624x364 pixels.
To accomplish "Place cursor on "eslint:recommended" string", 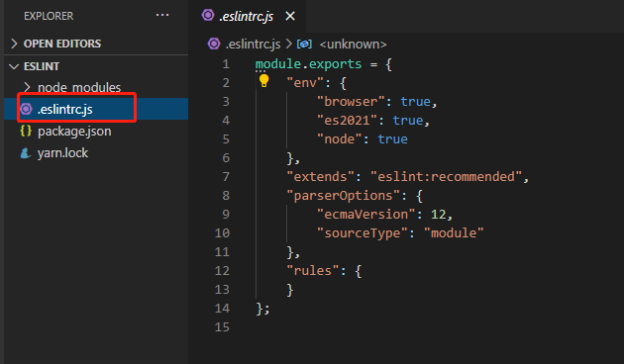I will point(446,176).
